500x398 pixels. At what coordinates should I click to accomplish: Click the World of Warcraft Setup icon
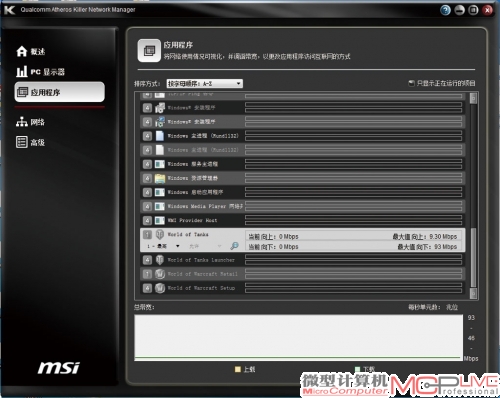coord(160,288)
